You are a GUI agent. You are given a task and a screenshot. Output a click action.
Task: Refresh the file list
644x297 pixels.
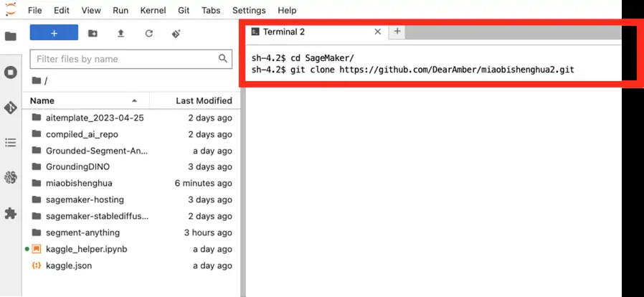(x=148, y=34)
